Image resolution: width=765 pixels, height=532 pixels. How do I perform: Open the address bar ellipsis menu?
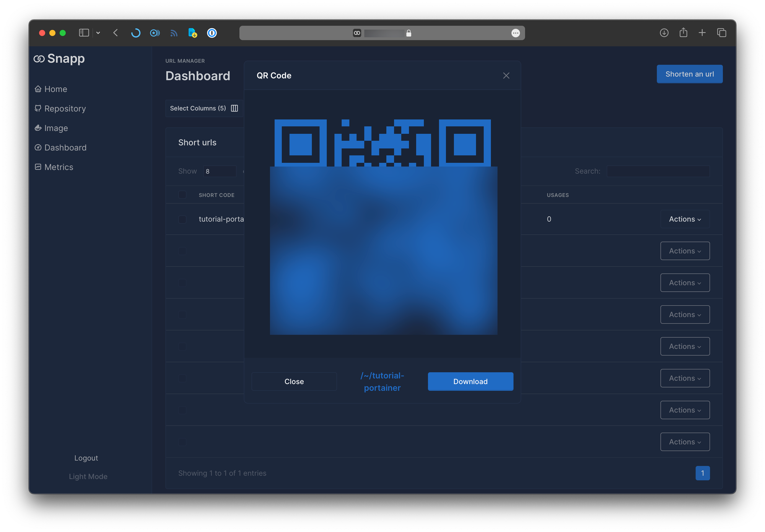click(516, 33)
